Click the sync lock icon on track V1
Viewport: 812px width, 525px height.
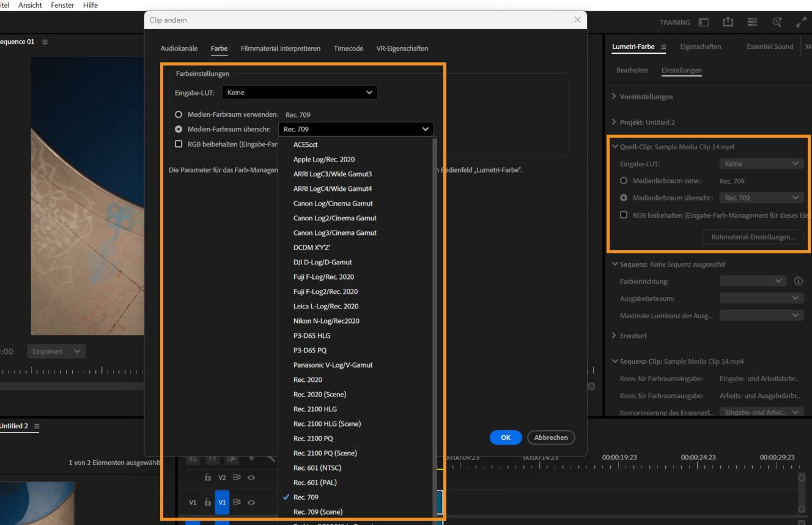[237, 502]
